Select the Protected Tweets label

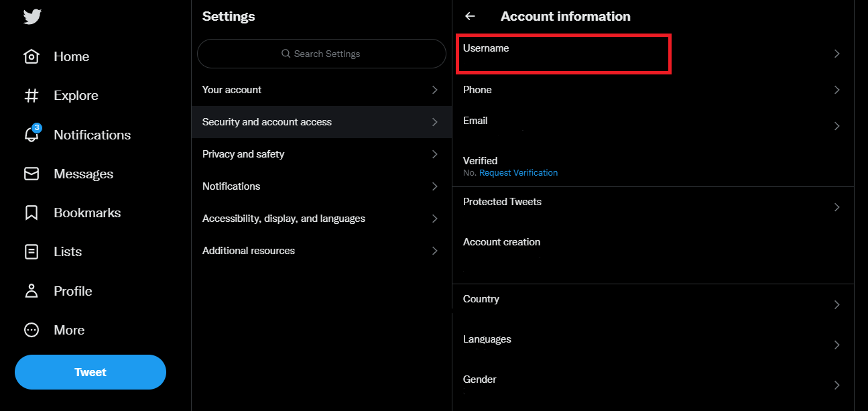[x=502, y=202]
